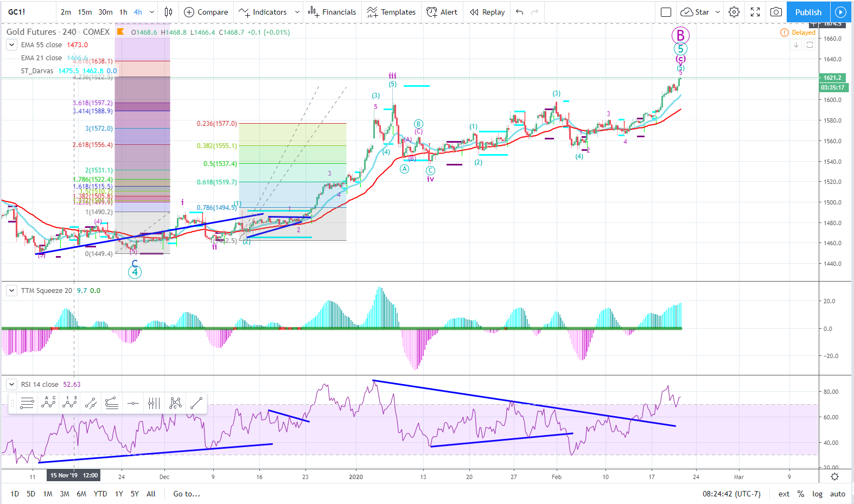Take a chart snapshot with camera icon
The height and width of the screenshot is (504, 854).
click(776, 12)
